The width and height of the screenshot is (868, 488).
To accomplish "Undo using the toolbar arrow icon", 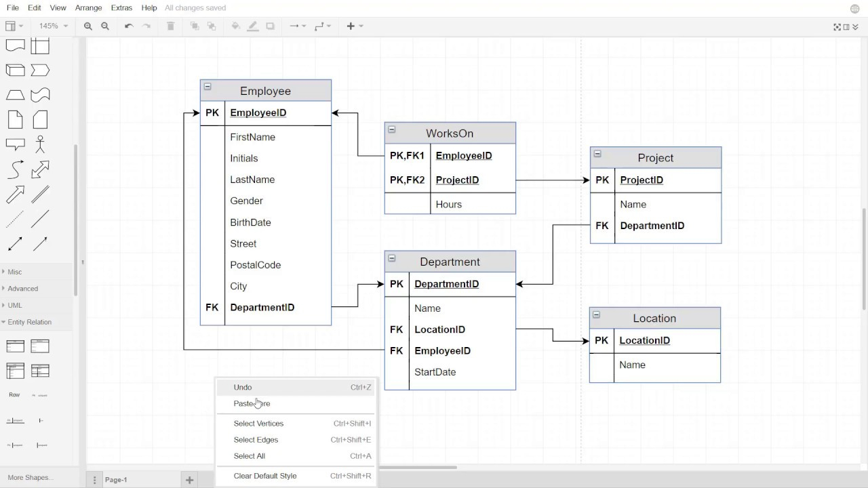I will pos(129,26).
